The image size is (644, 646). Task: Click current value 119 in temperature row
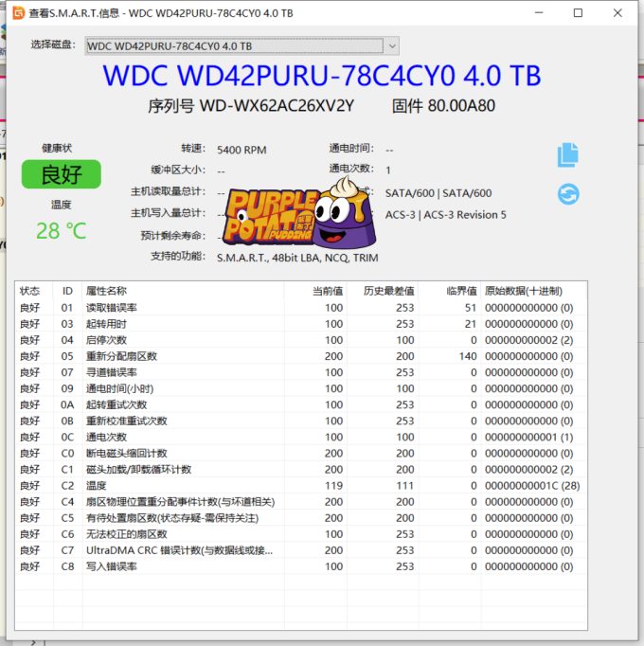tap(333, 486)
